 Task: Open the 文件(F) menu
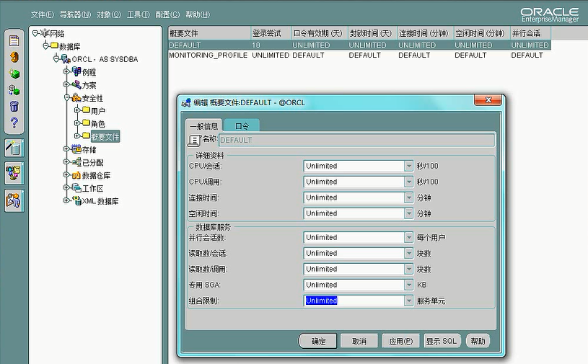(42, 14)
